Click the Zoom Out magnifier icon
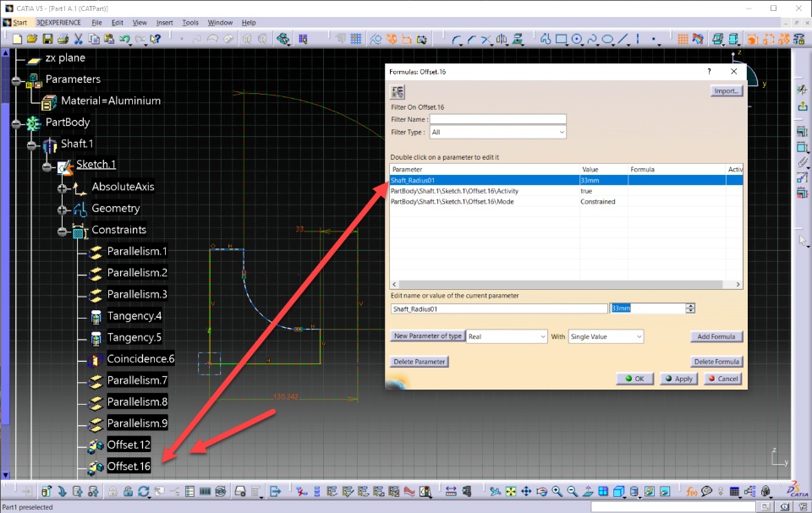Screen dimensions: 812x513 [x=573, y=491]
